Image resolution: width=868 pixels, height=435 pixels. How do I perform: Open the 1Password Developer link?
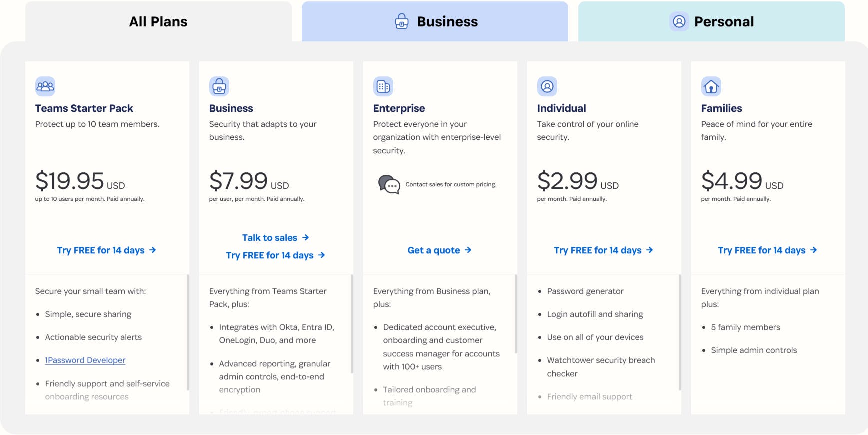click(85, 360)
